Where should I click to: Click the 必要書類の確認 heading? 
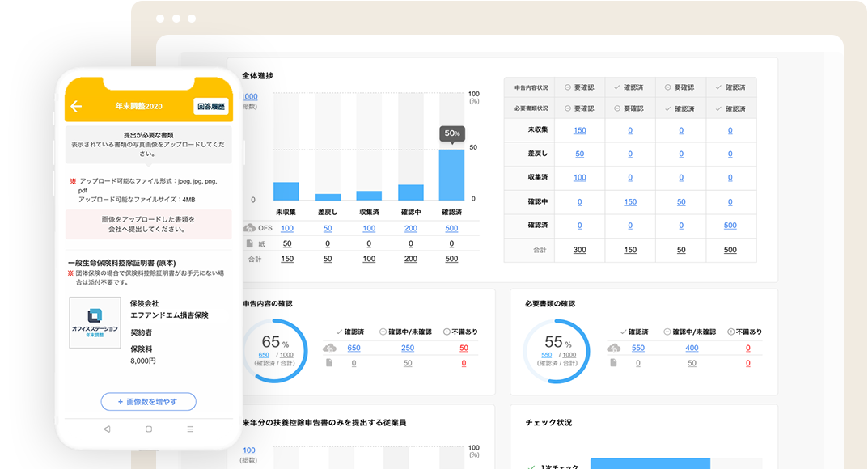coord(550,303)
